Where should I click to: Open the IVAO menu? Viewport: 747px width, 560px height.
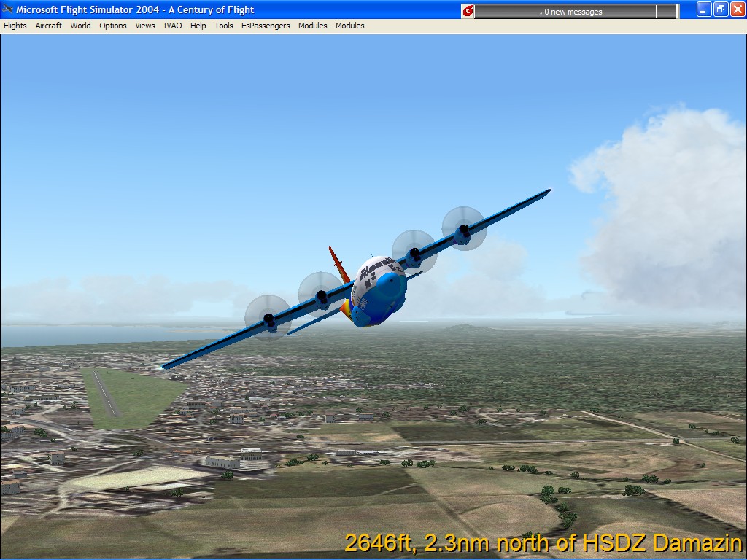tap(173, 26)
